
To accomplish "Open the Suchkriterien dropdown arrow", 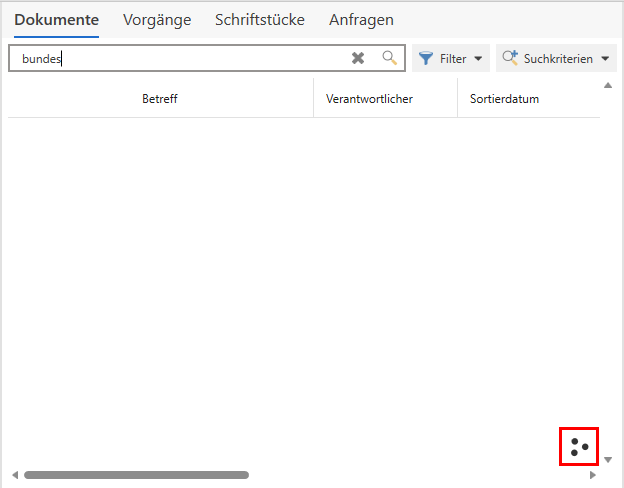I will tap(604, 59).
